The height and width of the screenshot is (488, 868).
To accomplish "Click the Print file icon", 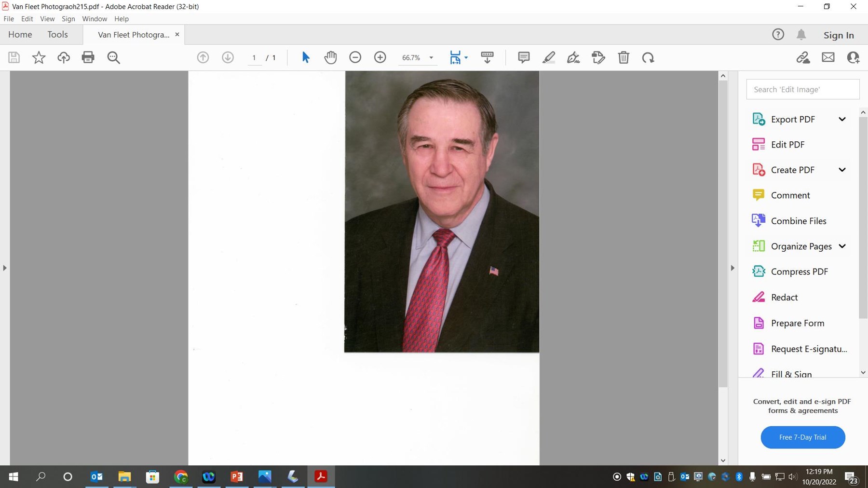I will [x=88, y=57].
